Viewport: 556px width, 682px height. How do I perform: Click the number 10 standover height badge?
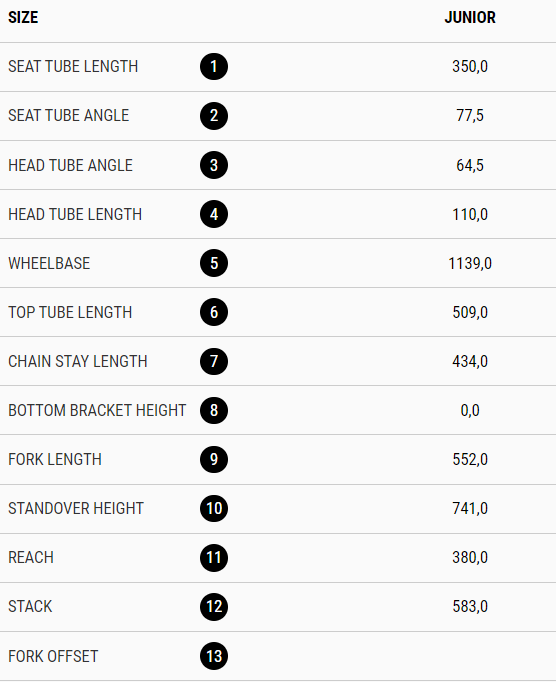tap(214, 508)
